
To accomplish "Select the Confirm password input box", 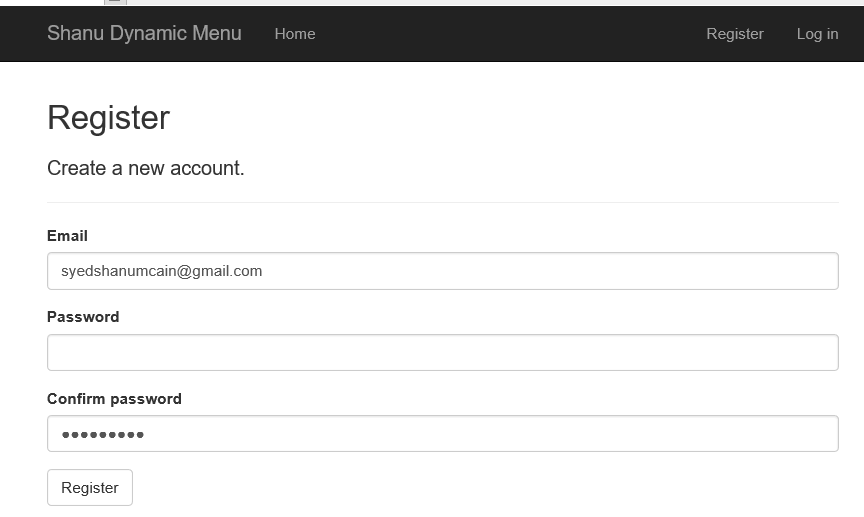I will pyautogui.click(x=443, y=434).
